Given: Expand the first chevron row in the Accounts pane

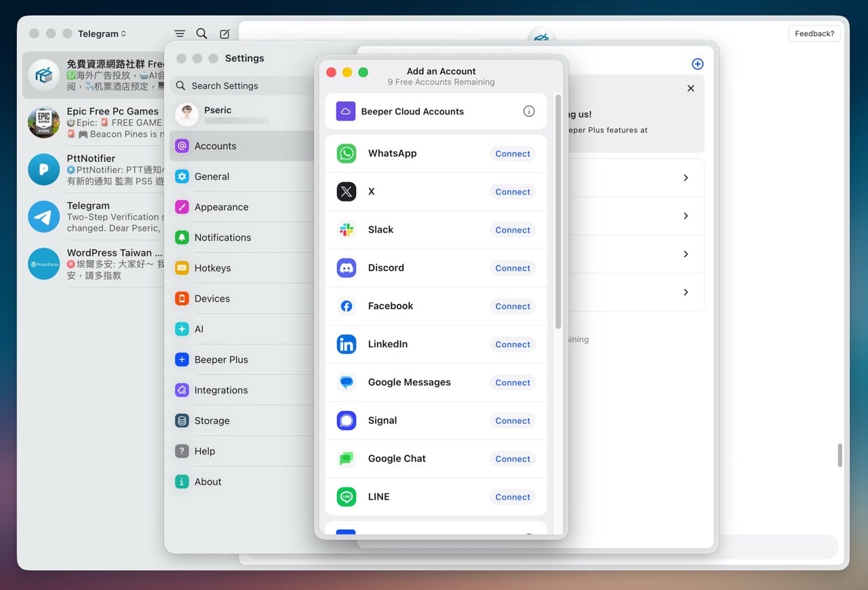Looking at the screenshot, I should [x=686, y=178].
